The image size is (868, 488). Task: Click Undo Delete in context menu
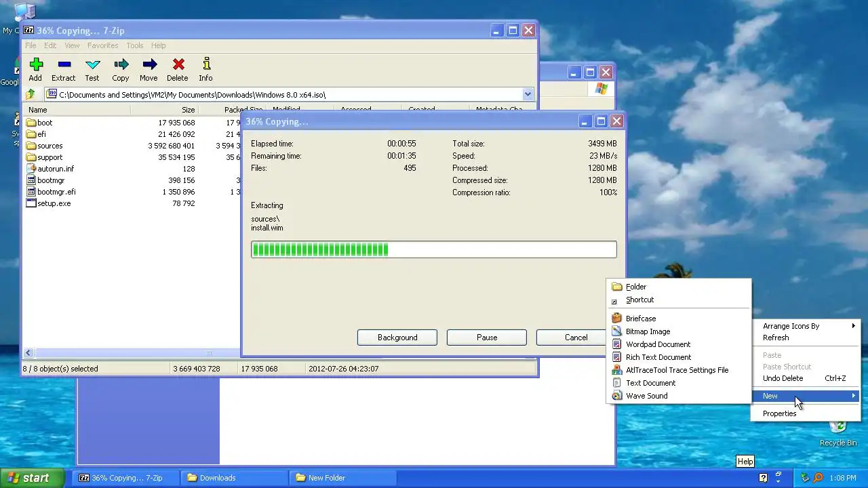point(806,378)
